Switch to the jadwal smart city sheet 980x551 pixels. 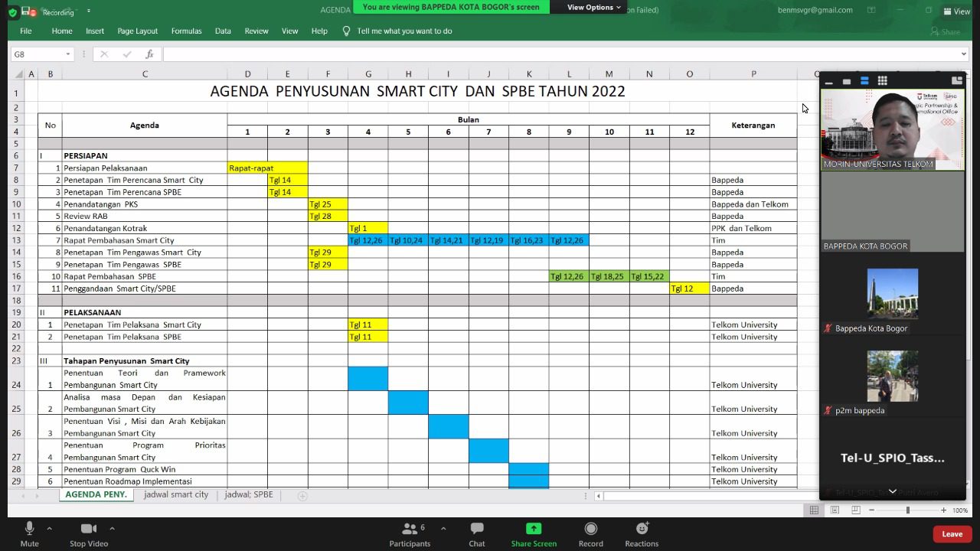click(176, 495)
